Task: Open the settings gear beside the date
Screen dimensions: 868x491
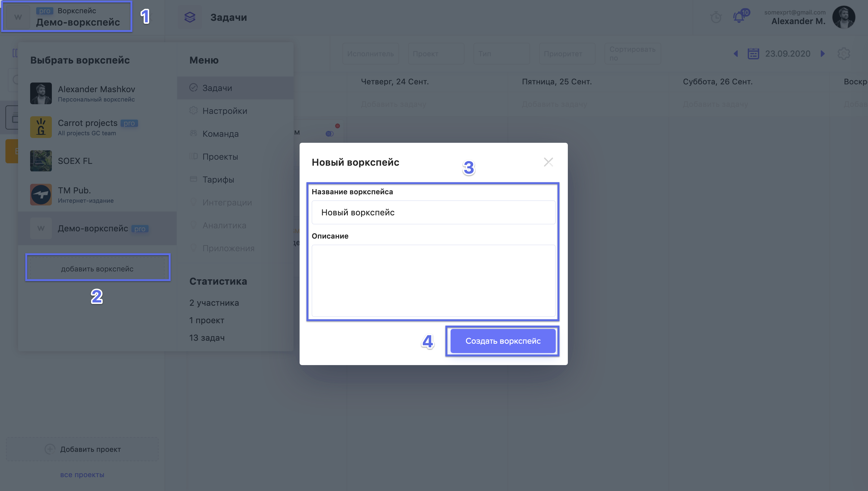Action: 843,54
